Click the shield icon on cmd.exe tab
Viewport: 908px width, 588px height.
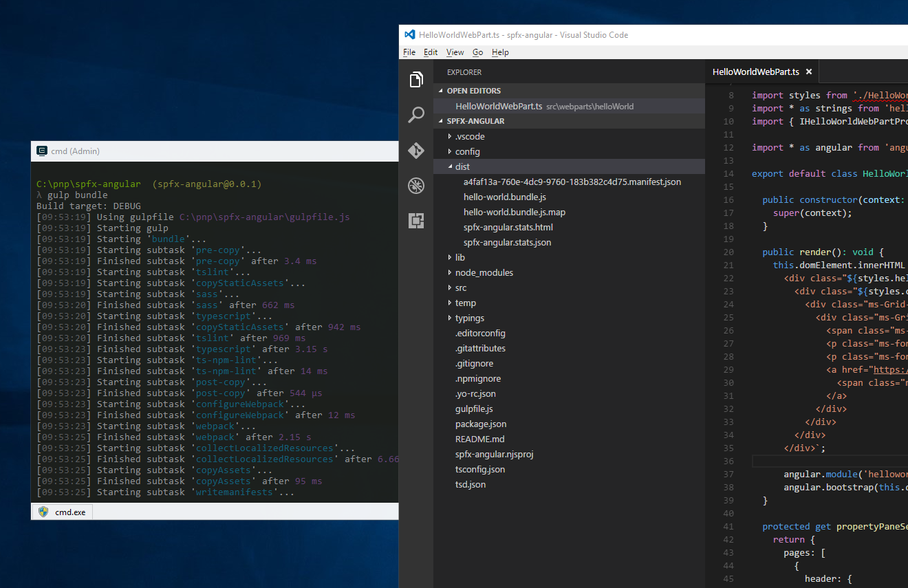click(x=43, y=512)
